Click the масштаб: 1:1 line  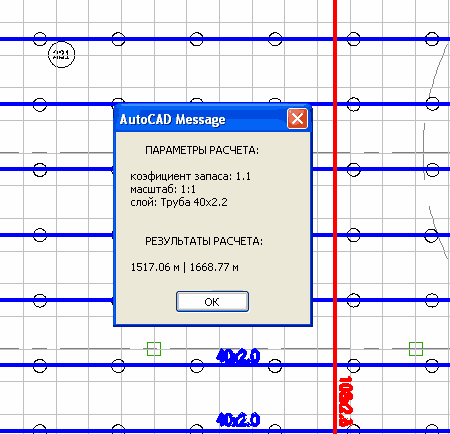pyautogui.click(x=163, y=189)
